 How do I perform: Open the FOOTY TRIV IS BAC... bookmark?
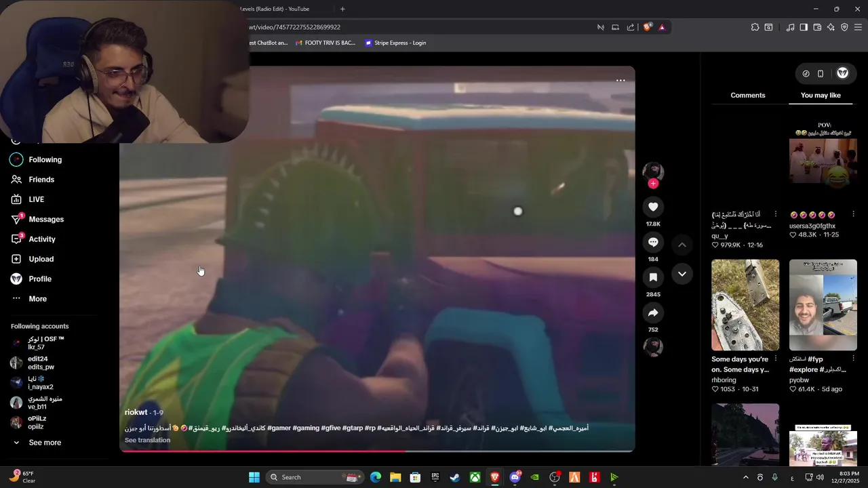pyautogui.click(x=325, y=43)
